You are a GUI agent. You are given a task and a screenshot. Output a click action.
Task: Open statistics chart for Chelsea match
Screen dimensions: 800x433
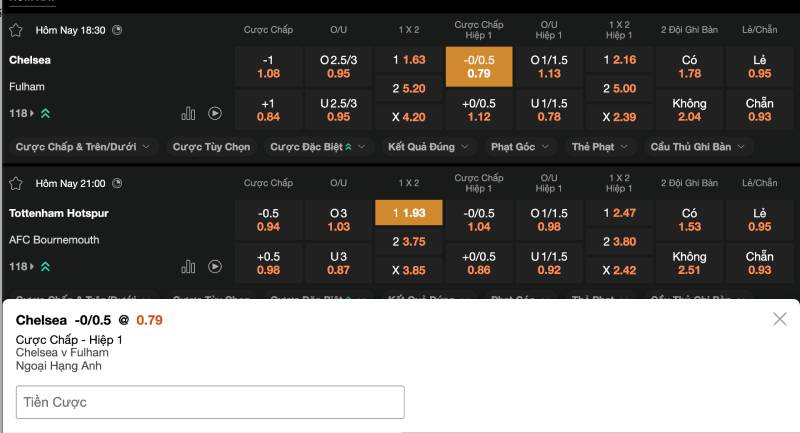click(188, 114)
